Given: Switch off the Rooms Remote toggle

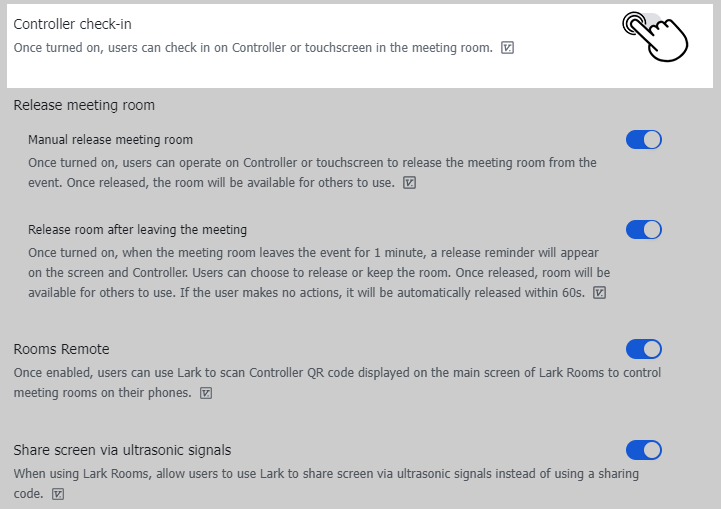Looking at the screenshot, I should pyautogui.click(x=643, y=349).
